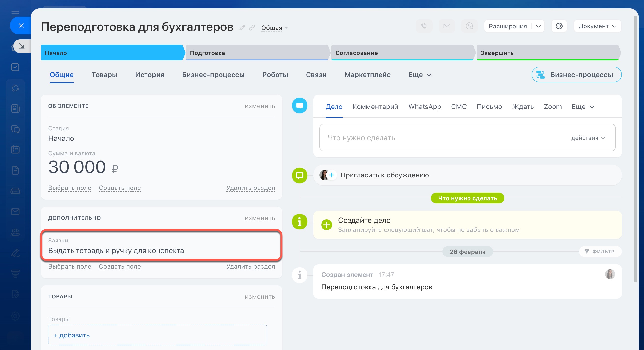Switch to the Товары tab

[x=104, y=75]
